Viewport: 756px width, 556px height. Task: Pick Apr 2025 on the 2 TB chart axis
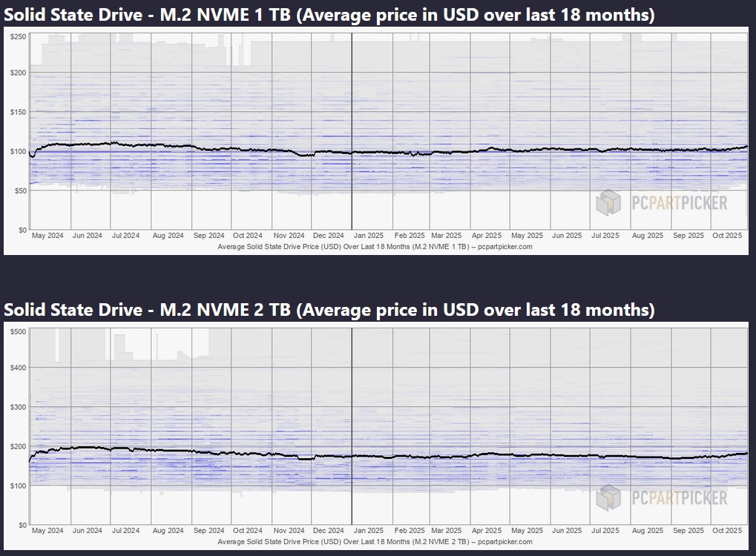click(x=487, y=531)
